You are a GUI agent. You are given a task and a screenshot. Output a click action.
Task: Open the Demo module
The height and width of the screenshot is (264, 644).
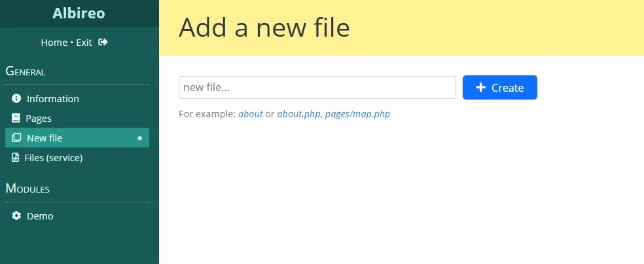[x=40, y=216]
